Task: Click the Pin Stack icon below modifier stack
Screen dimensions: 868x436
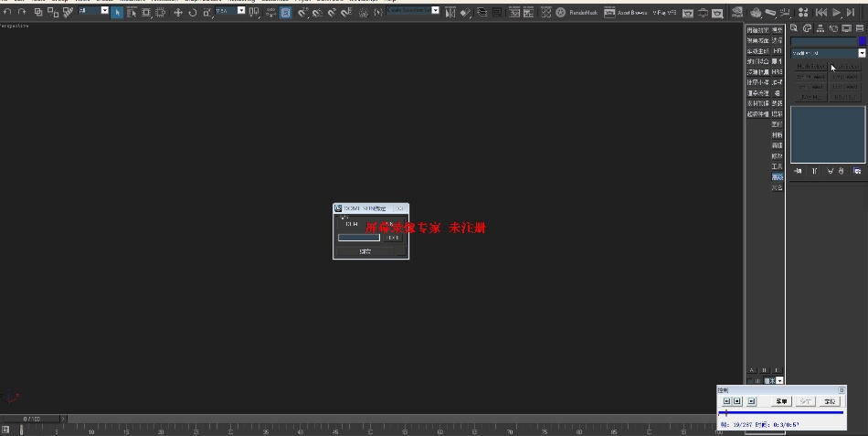Action: click(798, 171)
